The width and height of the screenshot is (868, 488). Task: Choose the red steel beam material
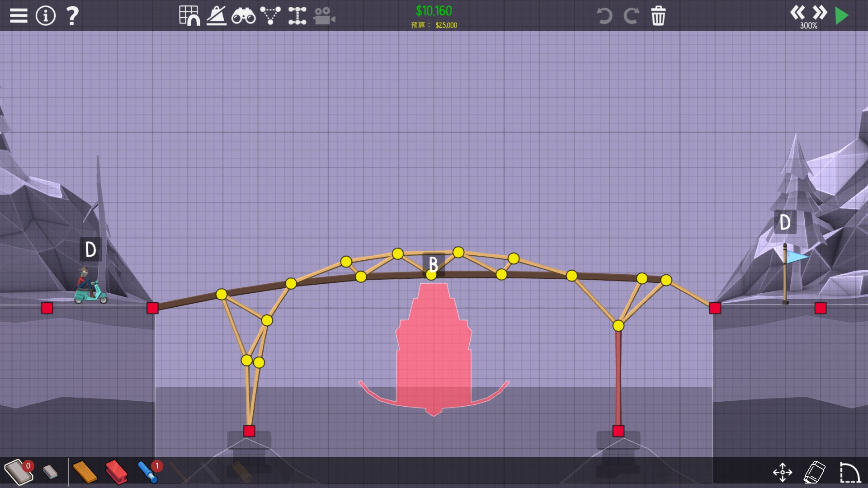click(x=116, y=472)
